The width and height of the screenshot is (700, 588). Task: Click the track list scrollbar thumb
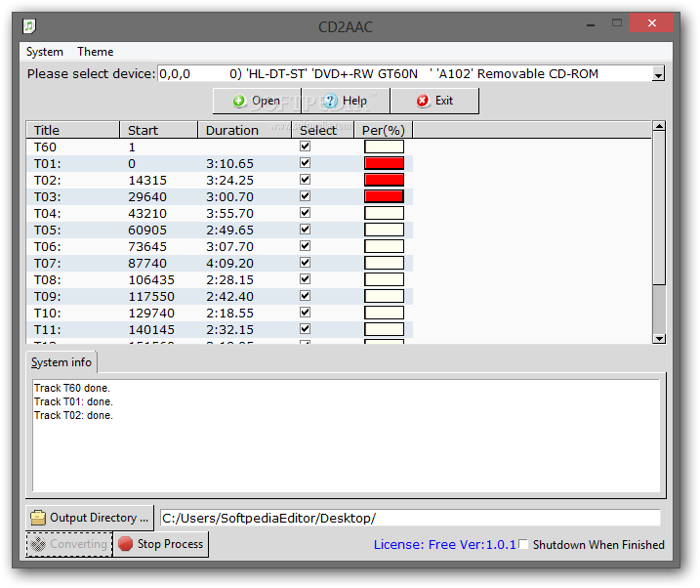click(659, 208)
